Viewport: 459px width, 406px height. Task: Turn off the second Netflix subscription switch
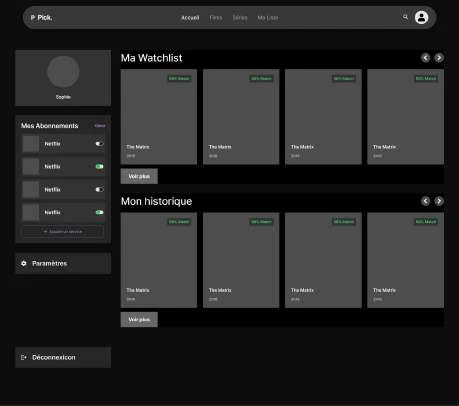[99, 166]
